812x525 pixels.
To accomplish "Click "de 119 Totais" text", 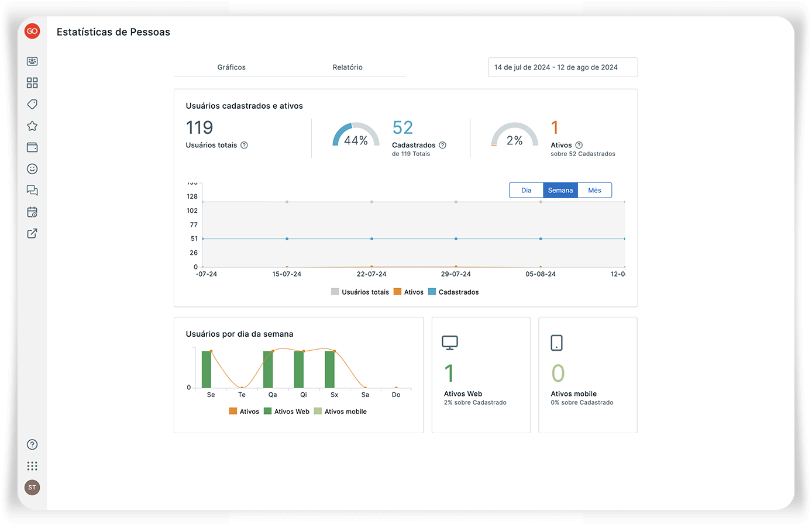I will click(x=411, y=154).
